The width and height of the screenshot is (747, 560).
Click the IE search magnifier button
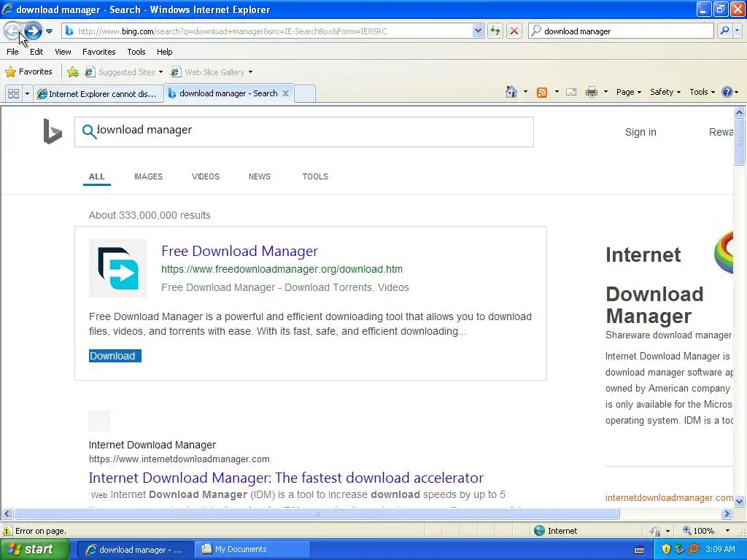[724, 31]
